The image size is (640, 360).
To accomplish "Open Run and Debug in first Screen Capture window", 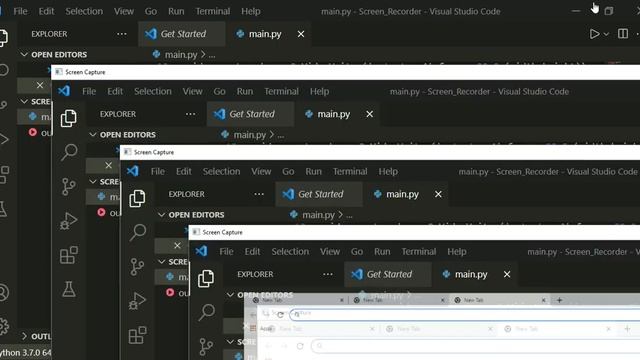I will [69, 221].
